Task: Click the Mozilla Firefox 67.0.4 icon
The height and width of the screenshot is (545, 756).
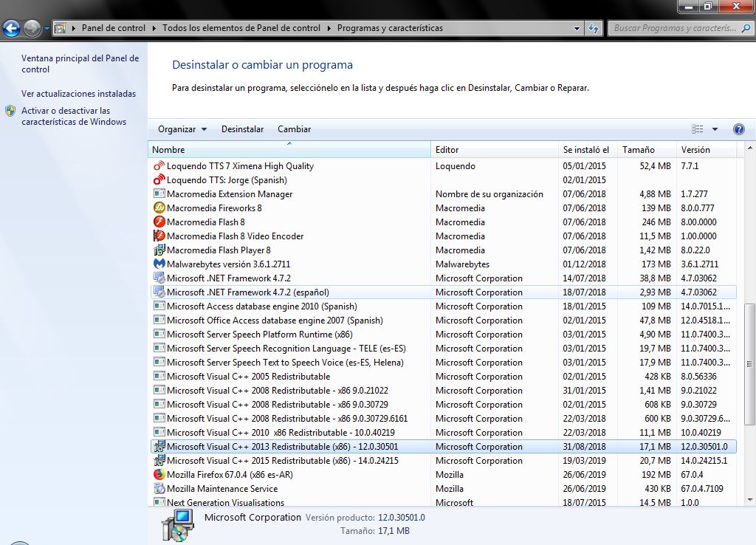Action: (159, 475)
